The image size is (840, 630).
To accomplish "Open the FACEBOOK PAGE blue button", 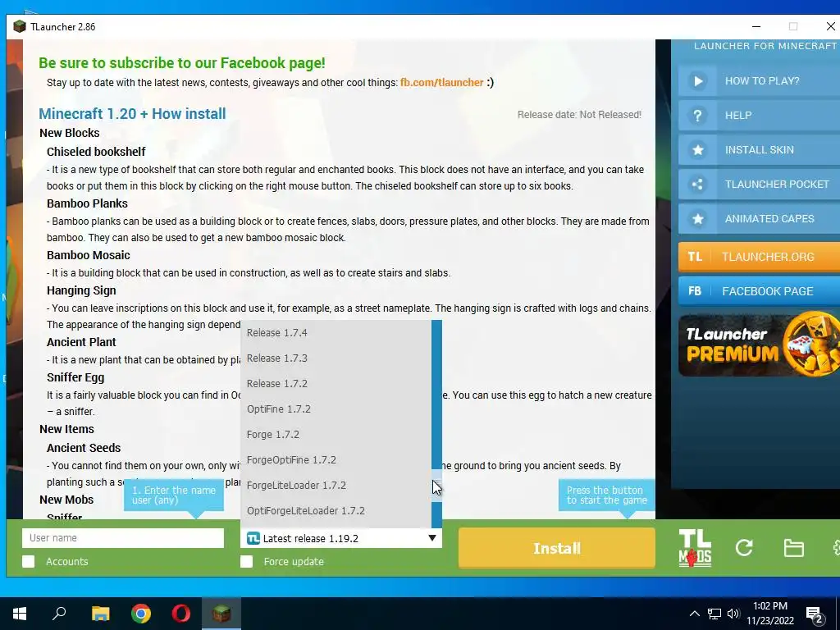I will coord(759,291).
